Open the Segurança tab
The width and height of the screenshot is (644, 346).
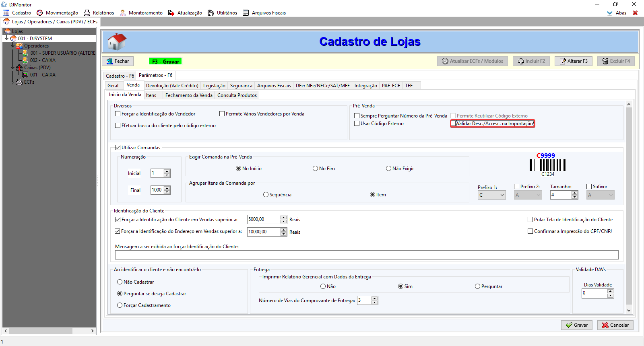pyautogui.click(x=241, y=86)
